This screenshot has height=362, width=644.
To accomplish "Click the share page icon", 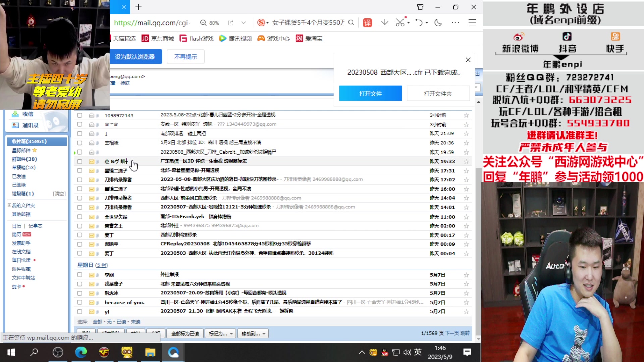I will (231, 23).
